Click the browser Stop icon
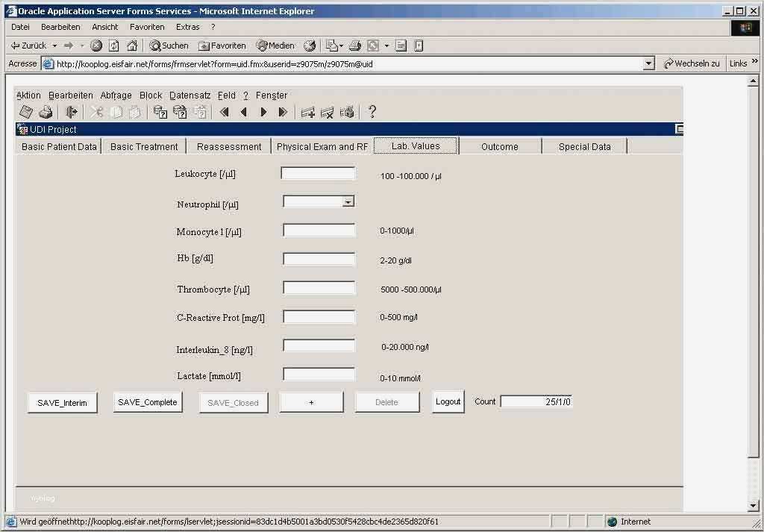This screenshot has height=532, width=764. coord(96,46)
